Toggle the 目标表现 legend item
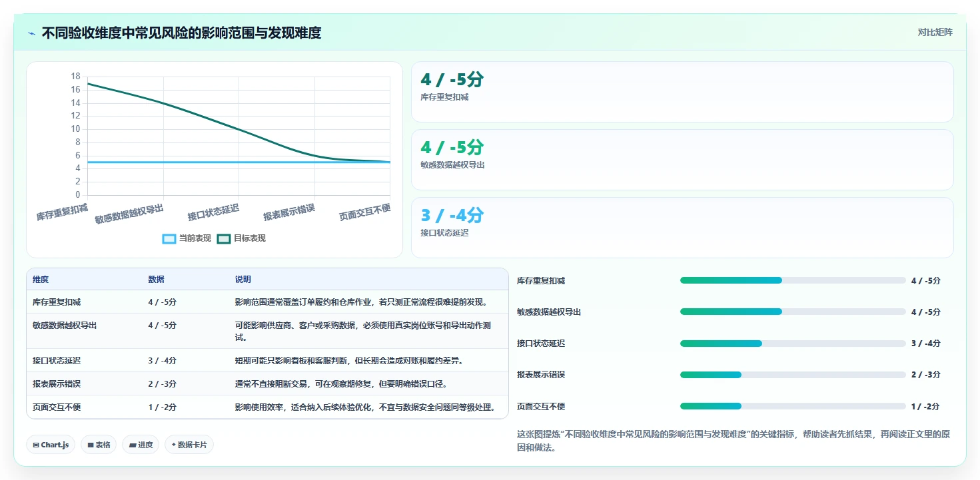This screenshot has width=980, height=480. (241, 238)
